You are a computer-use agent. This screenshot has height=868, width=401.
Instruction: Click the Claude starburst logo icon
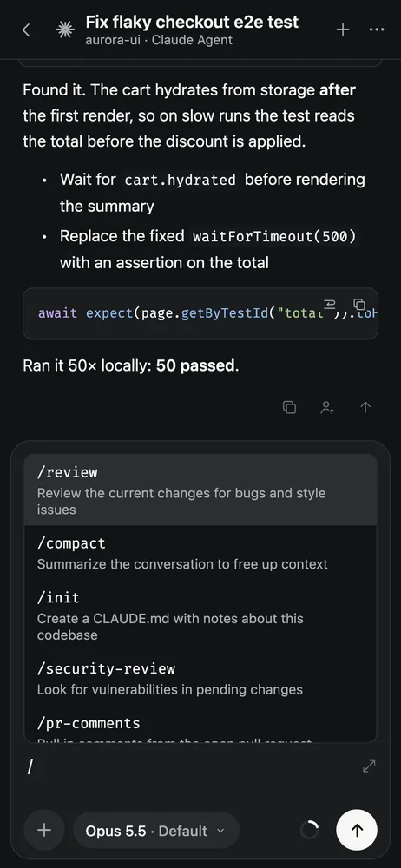tap(65, 30)
